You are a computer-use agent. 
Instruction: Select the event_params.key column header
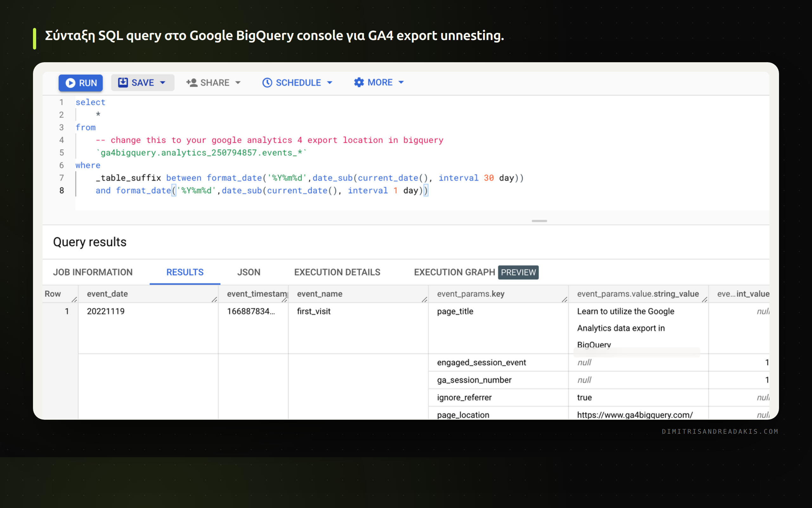click(498, 294)
